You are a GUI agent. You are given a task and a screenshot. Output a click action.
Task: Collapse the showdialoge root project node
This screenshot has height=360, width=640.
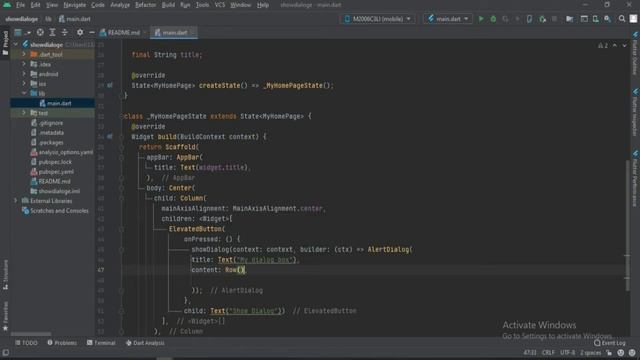pyautogui.click(x=16, y=44)
